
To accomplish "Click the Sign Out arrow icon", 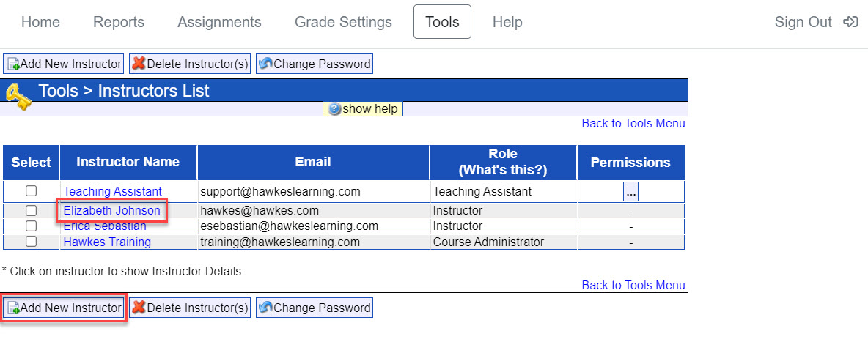I will (x=850, y=22).
